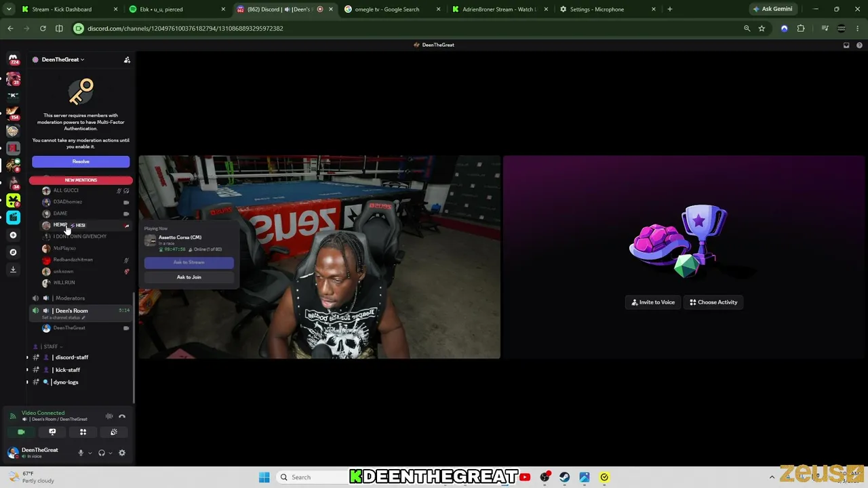Toggle the camera off in voice panel

[21, 432]
